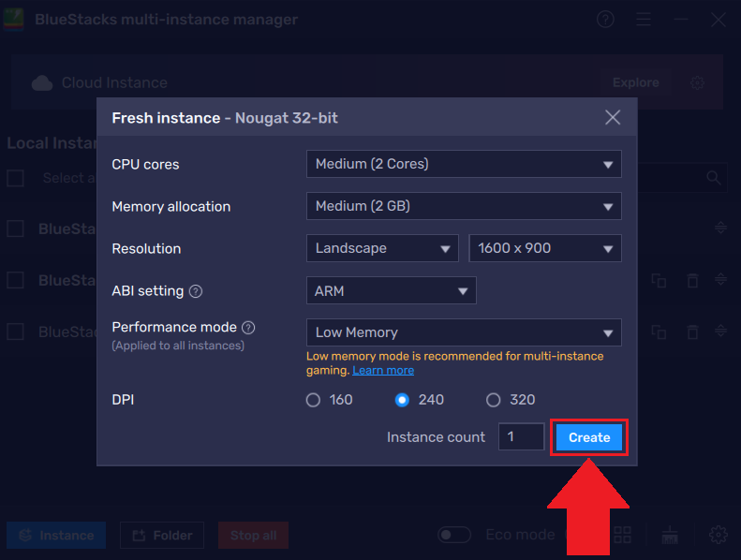Select DPI 320 radio button
Screen dimensions: 741x560
tap(493, 400)
